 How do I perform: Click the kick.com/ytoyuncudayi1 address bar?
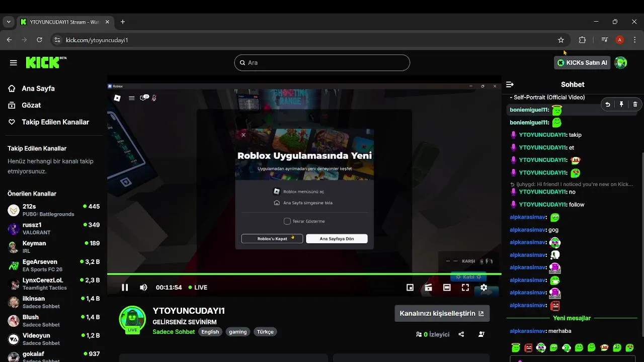[x=309, y=40]
